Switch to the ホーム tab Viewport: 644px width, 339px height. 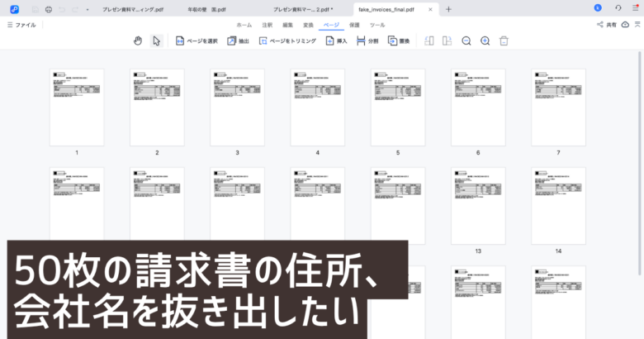pos(244,25)
